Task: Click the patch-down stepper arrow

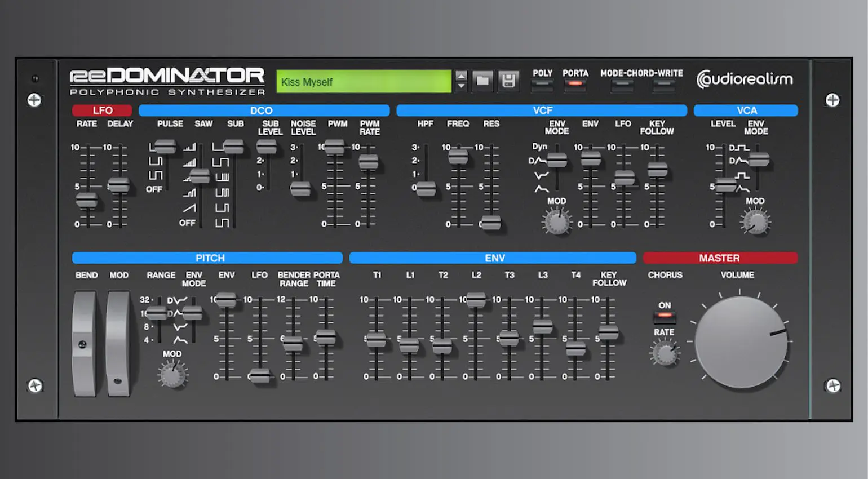Action: pyautogui.click(x=460, y=86)
